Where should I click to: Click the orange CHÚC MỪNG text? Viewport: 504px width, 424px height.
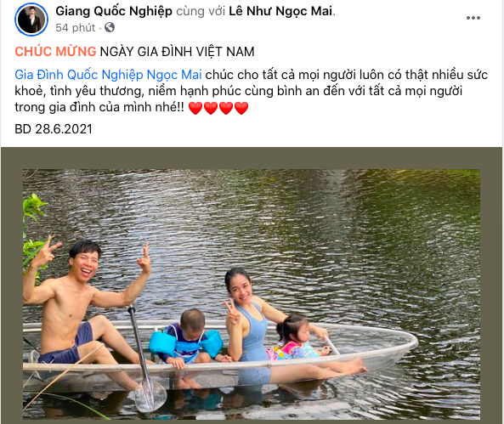tap(55, 52)
